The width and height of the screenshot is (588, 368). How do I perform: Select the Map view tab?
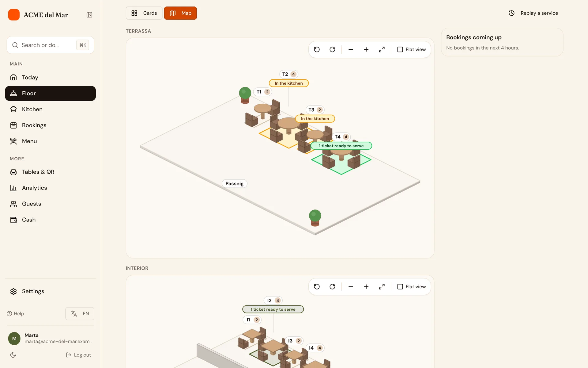180,13
